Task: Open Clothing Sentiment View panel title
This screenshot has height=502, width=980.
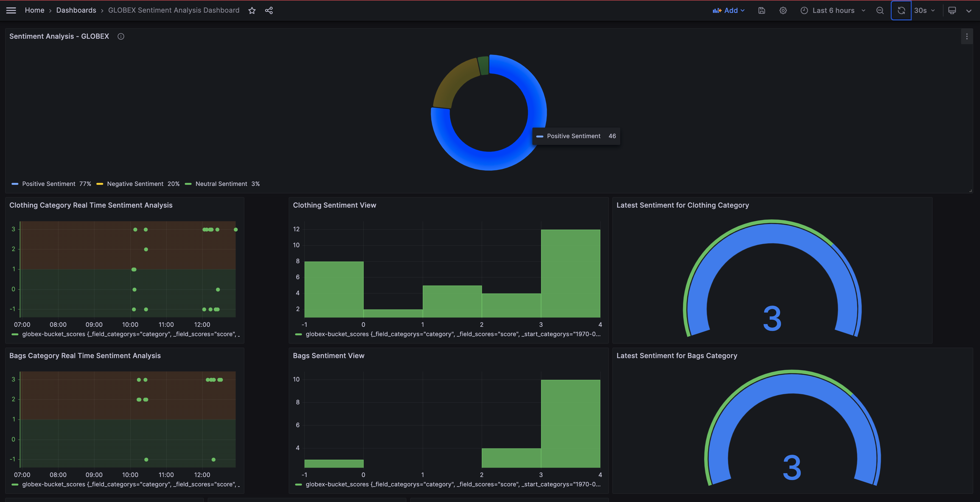Action: [334, 205]
